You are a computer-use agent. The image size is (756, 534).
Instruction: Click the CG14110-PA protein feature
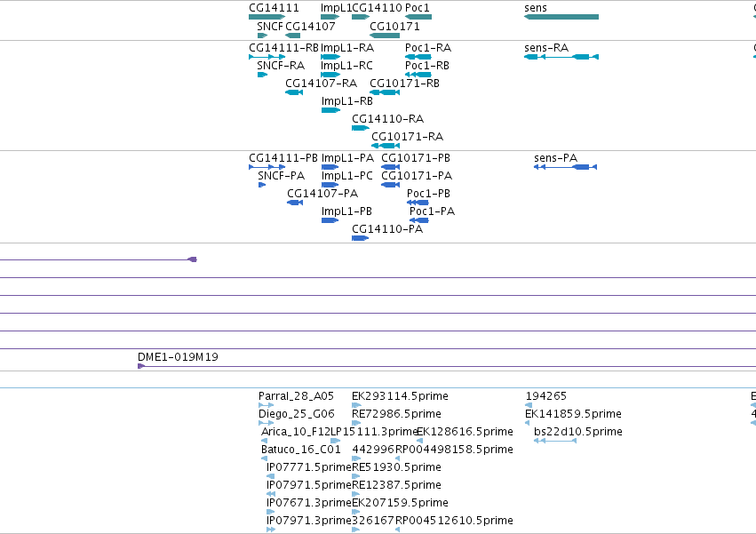360,238
